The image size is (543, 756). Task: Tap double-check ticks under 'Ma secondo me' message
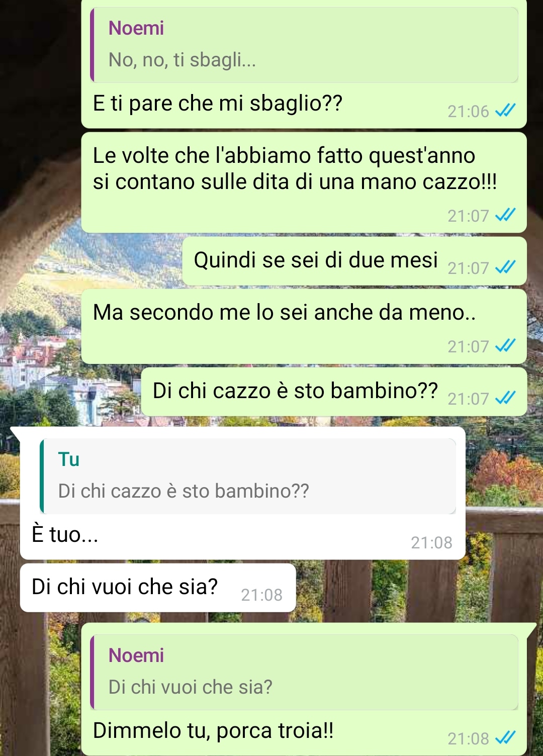point(505,345)
